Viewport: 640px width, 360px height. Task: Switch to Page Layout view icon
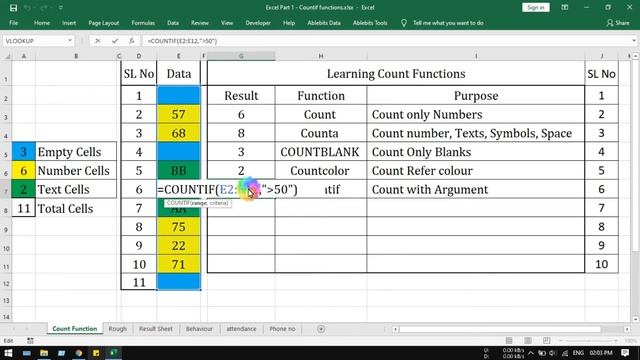tap(528, 340)
